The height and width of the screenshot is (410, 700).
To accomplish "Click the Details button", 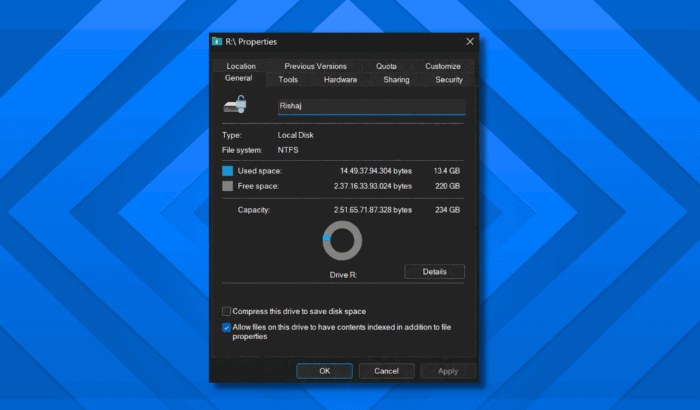I will [434, 272].
